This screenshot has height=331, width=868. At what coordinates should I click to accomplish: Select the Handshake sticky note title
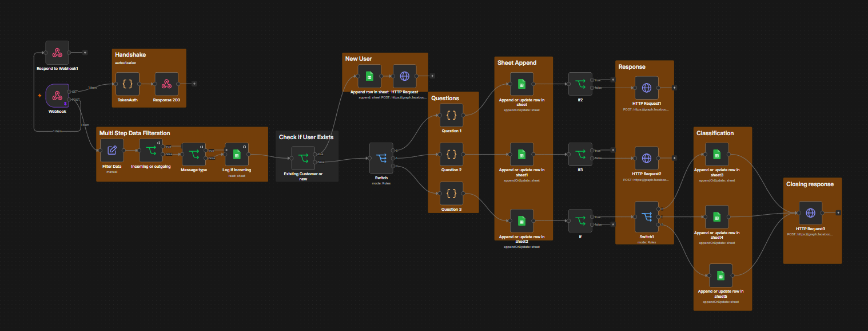[x=130, y=55]
